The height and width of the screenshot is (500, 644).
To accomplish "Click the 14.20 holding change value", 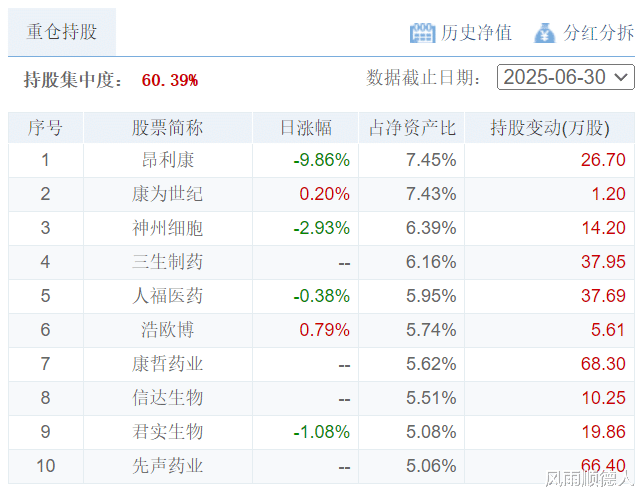I will click(x=603, y=228).
